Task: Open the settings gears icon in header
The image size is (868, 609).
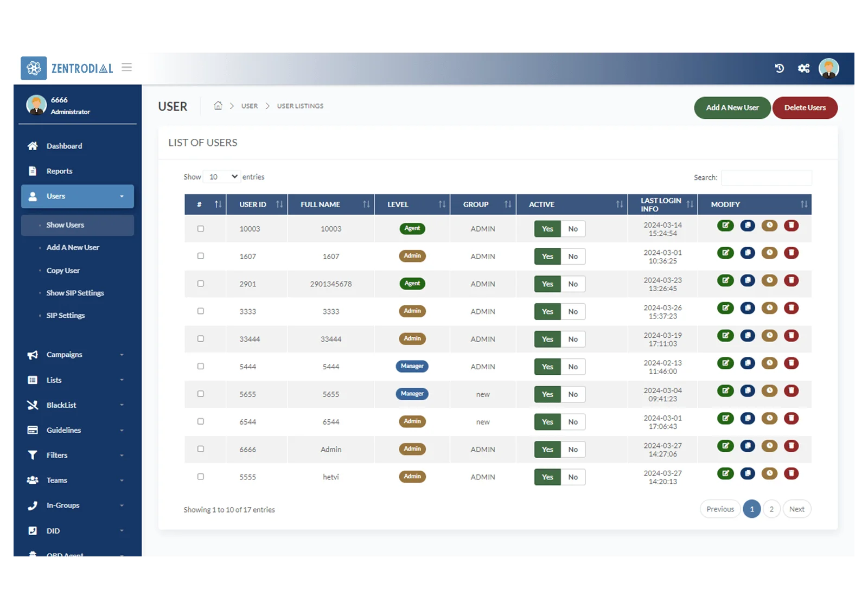Action: point(804,68)
